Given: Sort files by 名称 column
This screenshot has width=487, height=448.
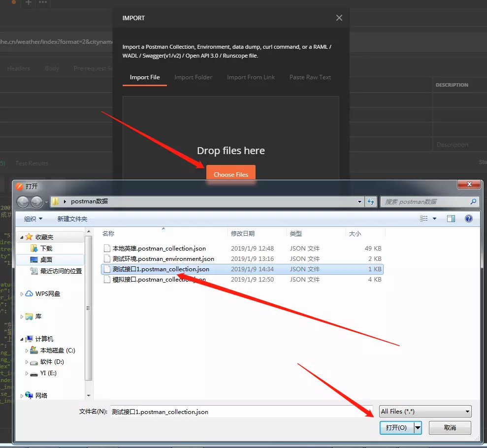Looking at the screenshot, I should pyautogui.click(x=108, y=233).
